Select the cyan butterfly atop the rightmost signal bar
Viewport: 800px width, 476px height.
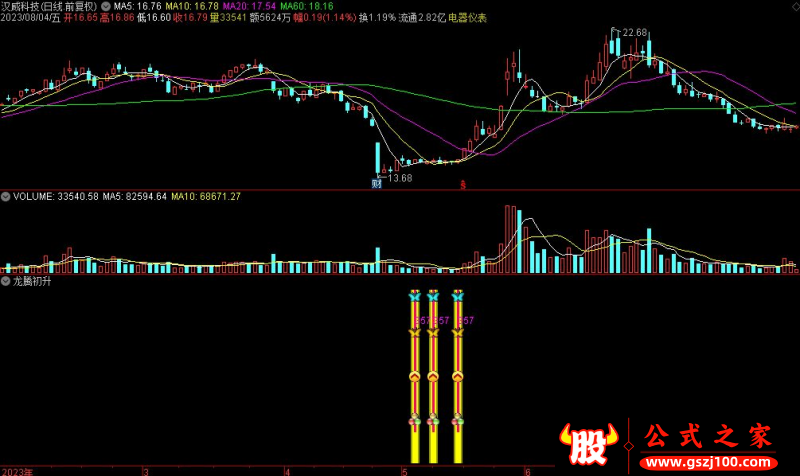457,296
